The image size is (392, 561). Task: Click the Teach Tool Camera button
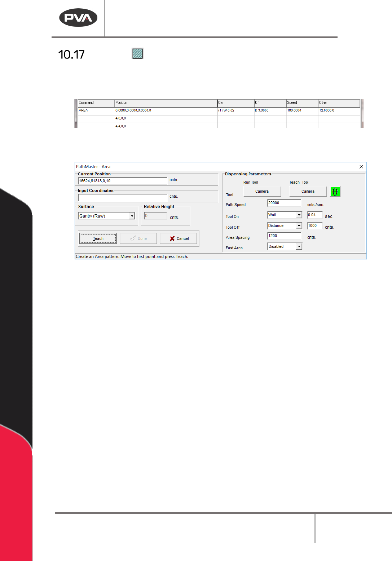pyautogui.click(x=308, y=192)
